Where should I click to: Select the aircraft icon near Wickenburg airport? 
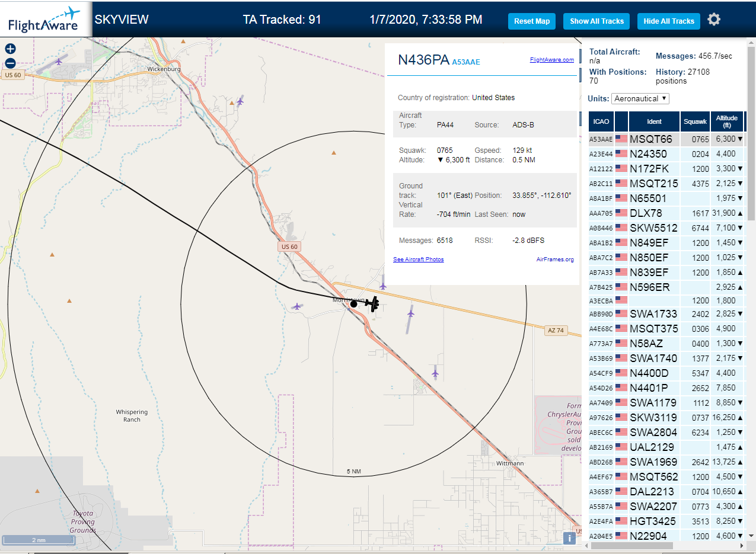59,60
